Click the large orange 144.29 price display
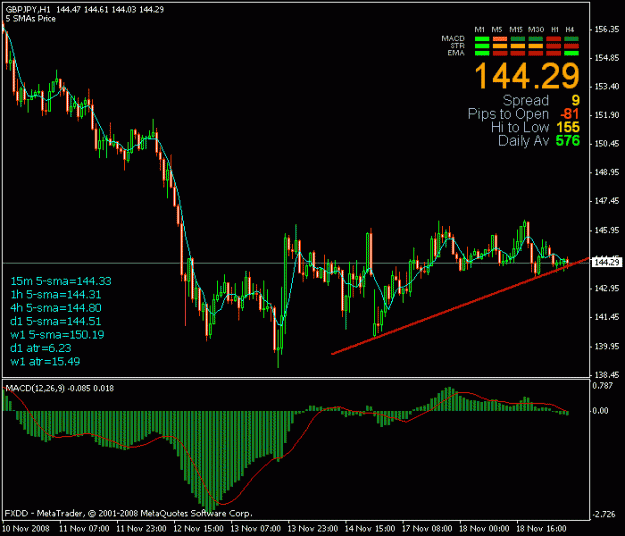Screen dimensions: 625x536 coord(527,76)
